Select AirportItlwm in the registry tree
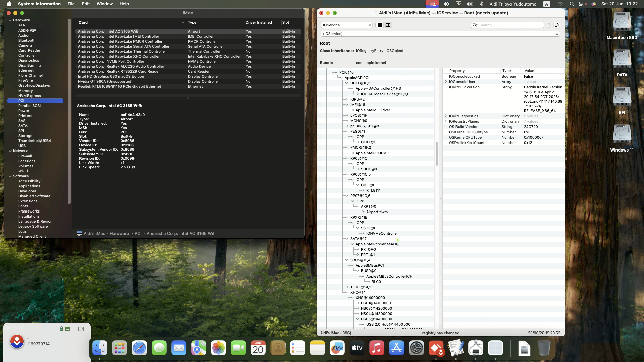Viewport: 644px width, 362px height. (x=377, y=212)
